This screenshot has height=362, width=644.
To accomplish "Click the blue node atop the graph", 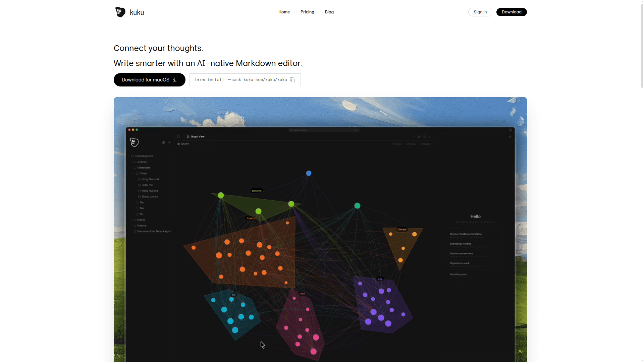I will (309, 173).
